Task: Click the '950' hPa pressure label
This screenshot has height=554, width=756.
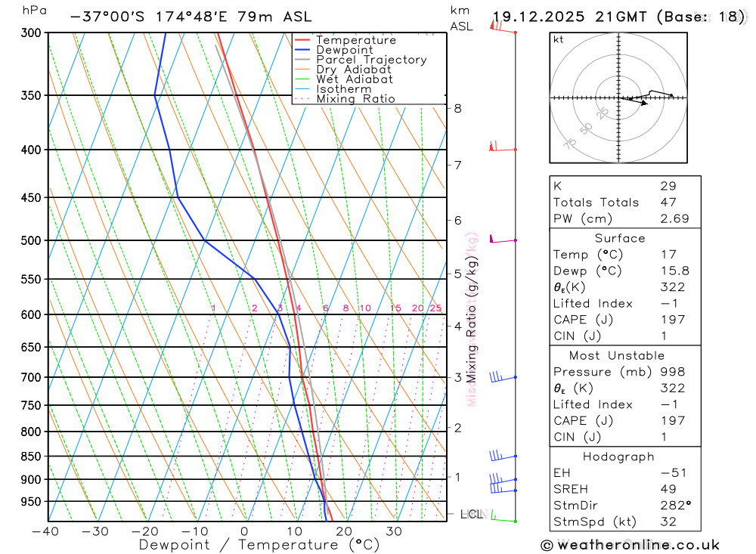Action: pyautogui.click(x=31, y=502)
